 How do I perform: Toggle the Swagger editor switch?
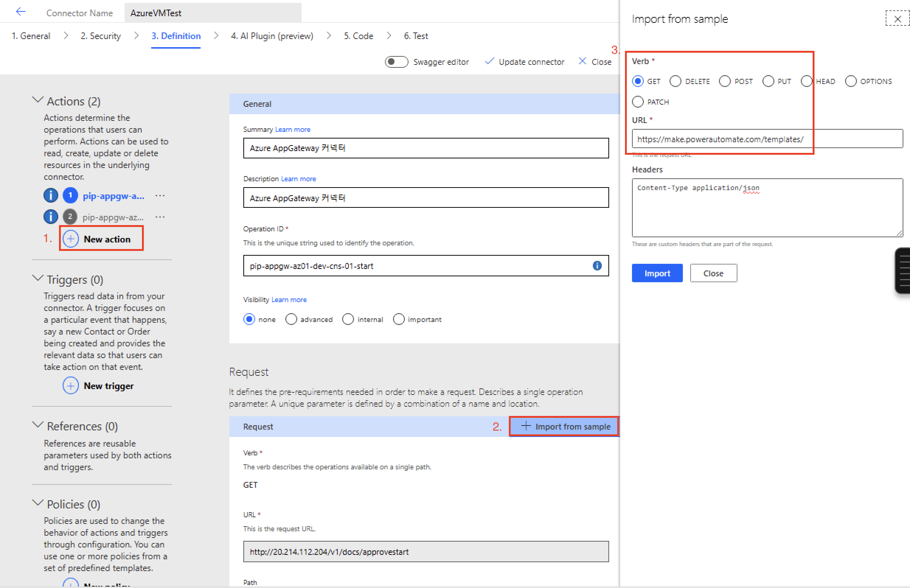(396, 62)
